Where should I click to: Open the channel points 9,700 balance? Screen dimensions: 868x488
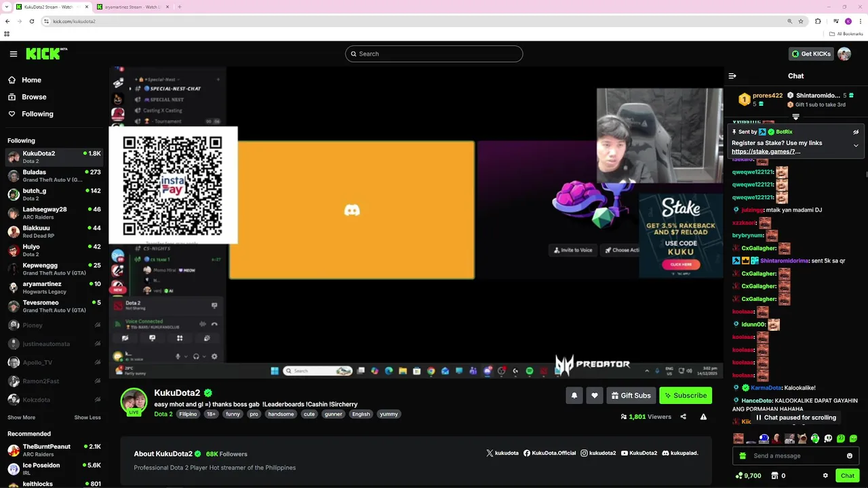tap(749, 476)
